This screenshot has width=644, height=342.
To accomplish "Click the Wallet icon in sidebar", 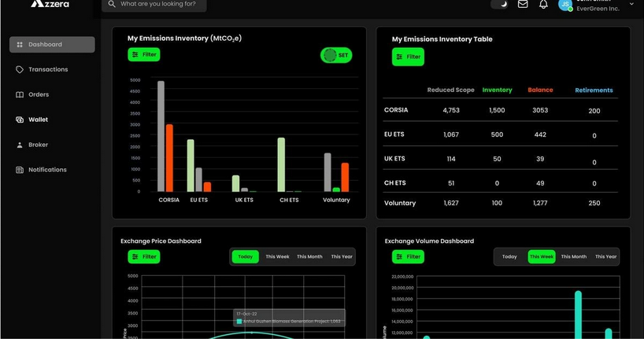I will pyautogui.click(x=20, y=120).
